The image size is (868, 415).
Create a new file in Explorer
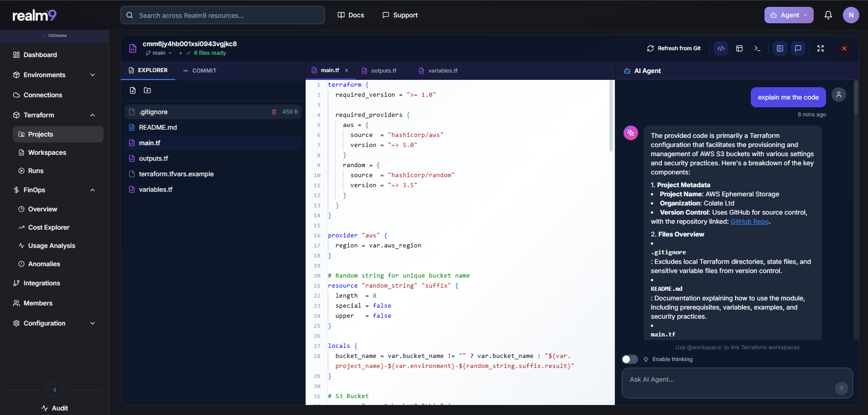(x=133, y=90)
